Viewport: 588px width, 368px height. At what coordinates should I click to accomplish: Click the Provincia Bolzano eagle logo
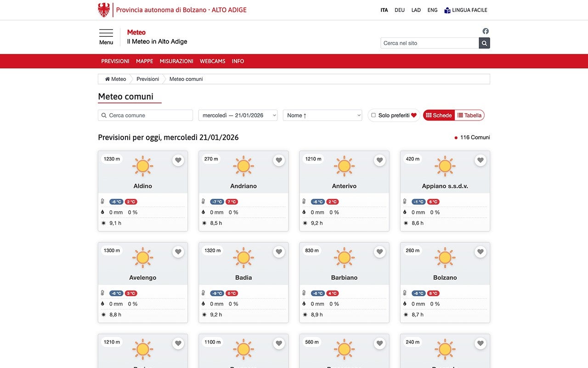pos(104,10)
